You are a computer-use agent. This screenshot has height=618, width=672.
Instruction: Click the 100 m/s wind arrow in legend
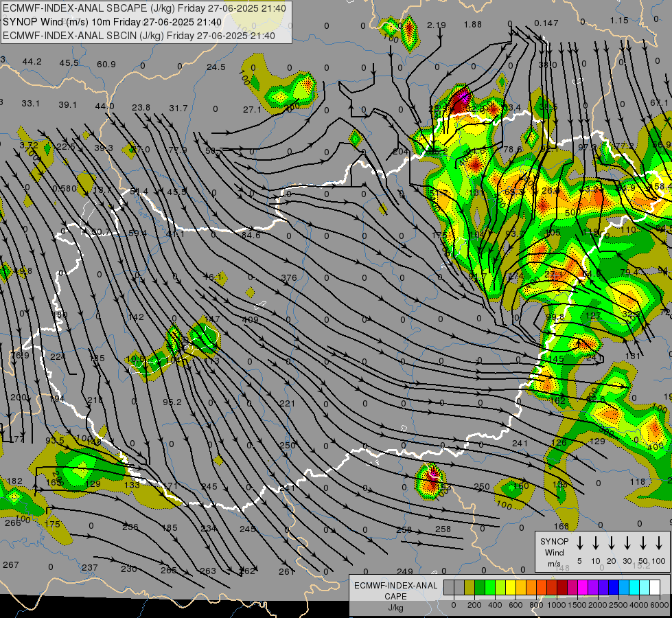(659, 542)
